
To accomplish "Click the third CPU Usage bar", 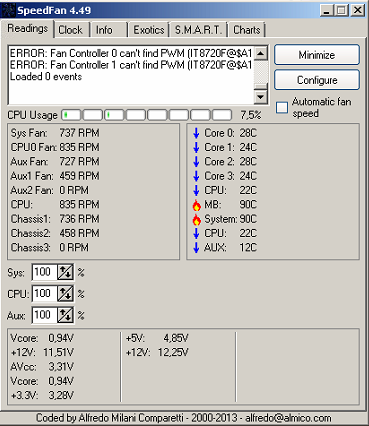I will point(114,115).
